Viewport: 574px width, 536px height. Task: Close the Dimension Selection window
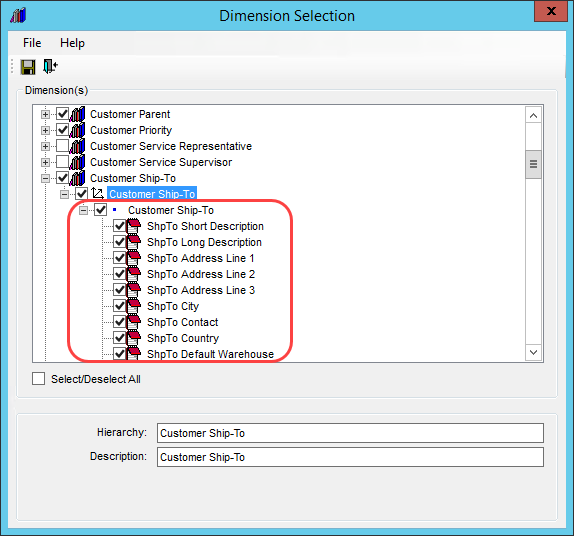pyautogui.click(x=551, y=11)
